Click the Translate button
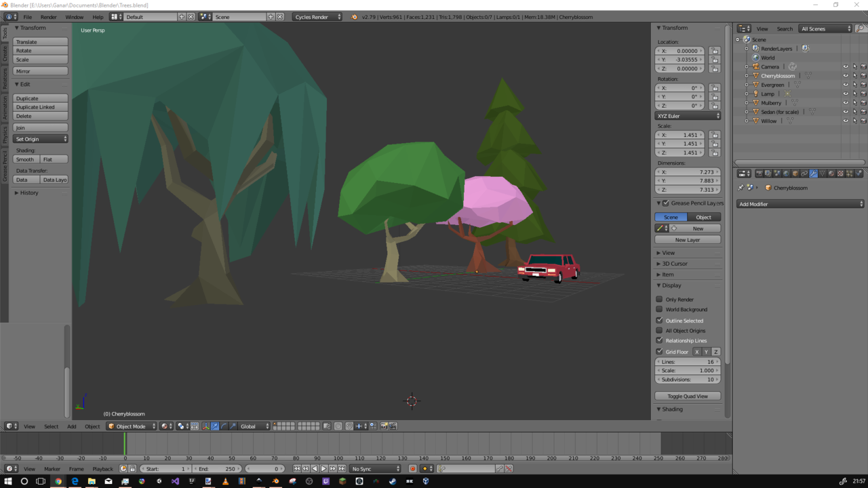The image size is (868, 488). [x=41, y=42]
